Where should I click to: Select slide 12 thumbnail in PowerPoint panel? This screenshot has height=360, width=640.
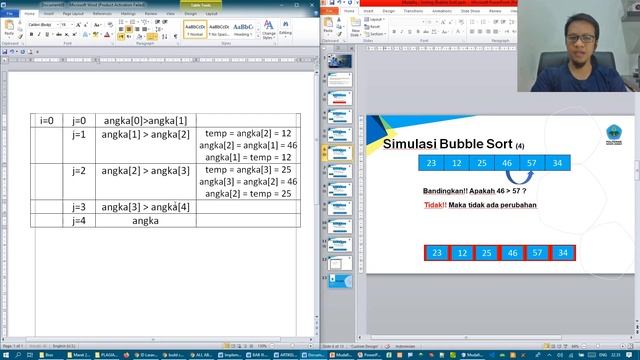click(340, 263)
